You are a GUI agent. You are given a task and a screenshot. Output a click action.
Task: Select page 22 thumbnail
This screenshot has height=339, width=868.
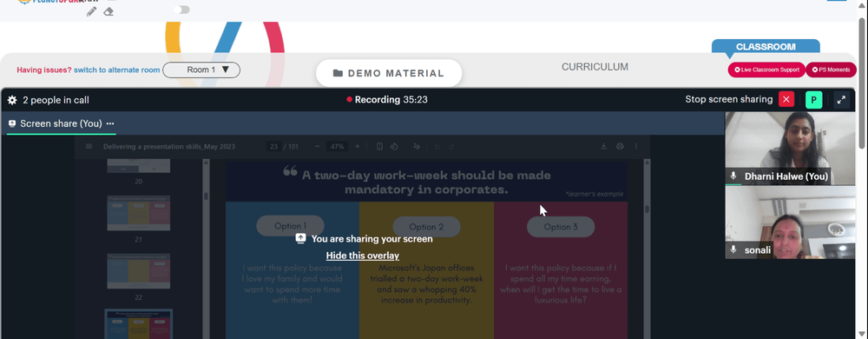point(138,271)
